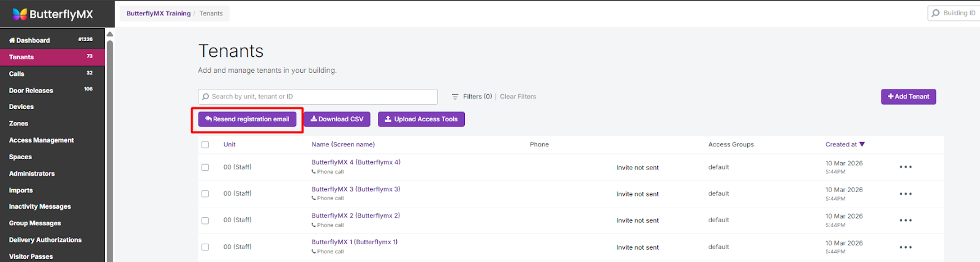The width and height of the screenshot is (980, 262).
Task: Sort by Created at column arrow
Action: 862,144
